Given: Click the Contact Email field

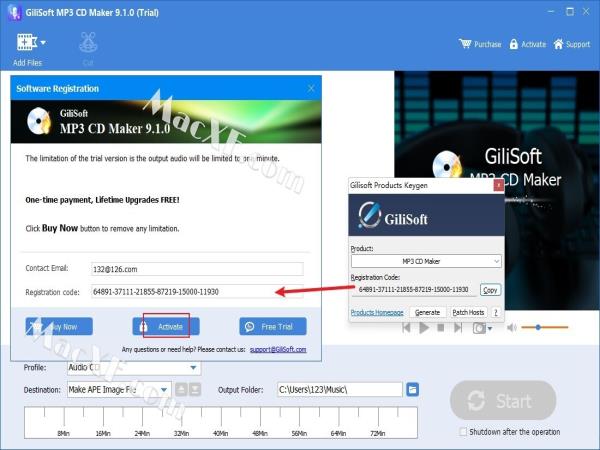Looking at the screenshot, I should [x=197, y=269].
